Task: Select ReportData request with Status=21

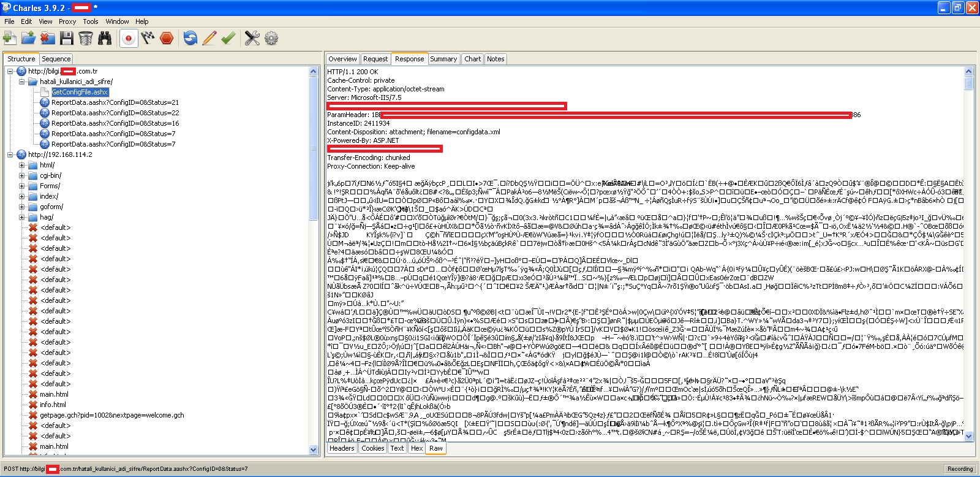Action: click(115, 102)
